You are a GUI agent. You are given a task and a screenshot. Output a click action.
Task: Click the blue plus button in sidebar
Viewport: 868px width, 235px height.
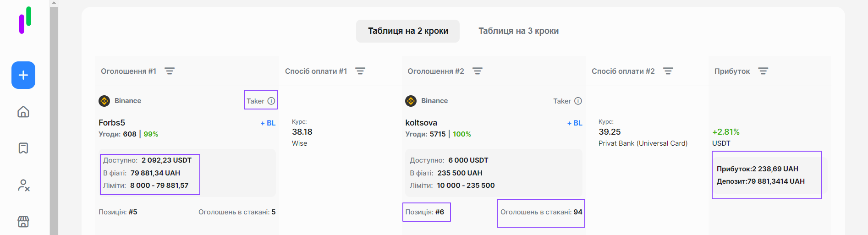coord(23,75)
